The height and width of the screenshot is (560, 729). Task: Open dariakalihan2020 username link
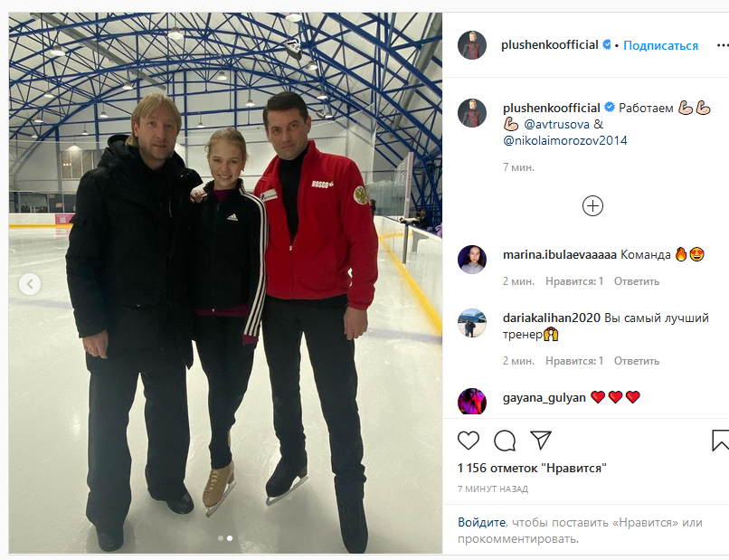pos(552,318)
